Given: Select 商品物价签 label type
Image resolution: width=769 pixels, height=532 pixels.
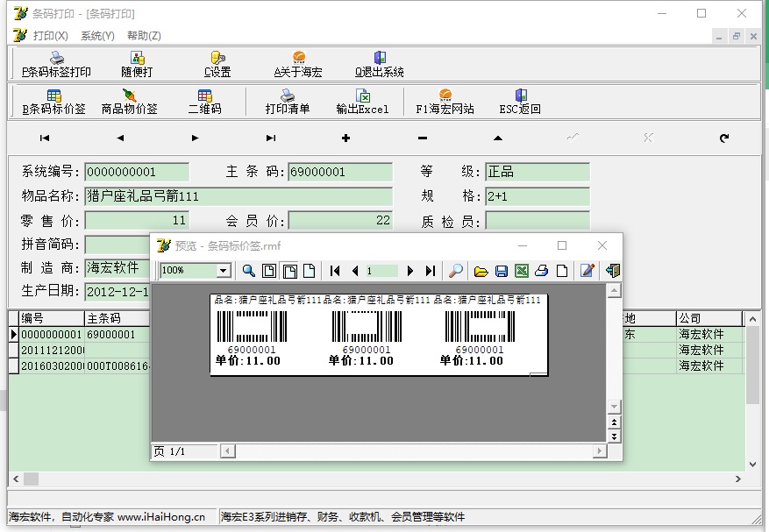Looking at the screenshot, I should [130, 102].
